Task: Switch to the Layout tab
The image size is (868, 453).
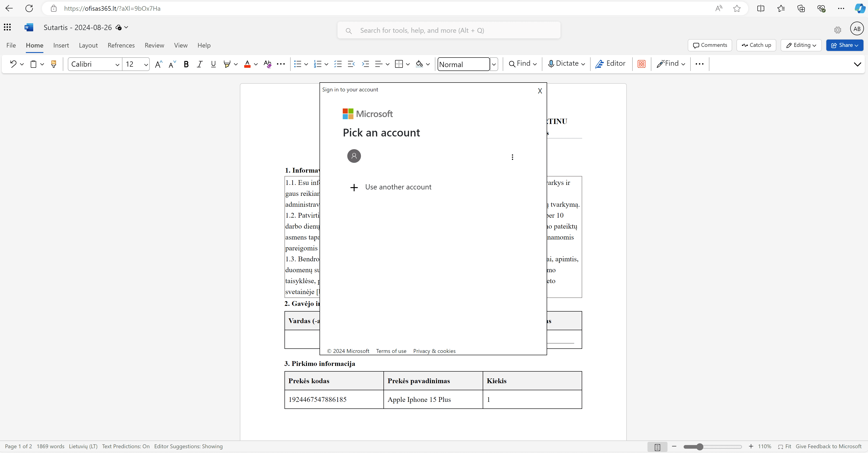Action: pos(88,45)
